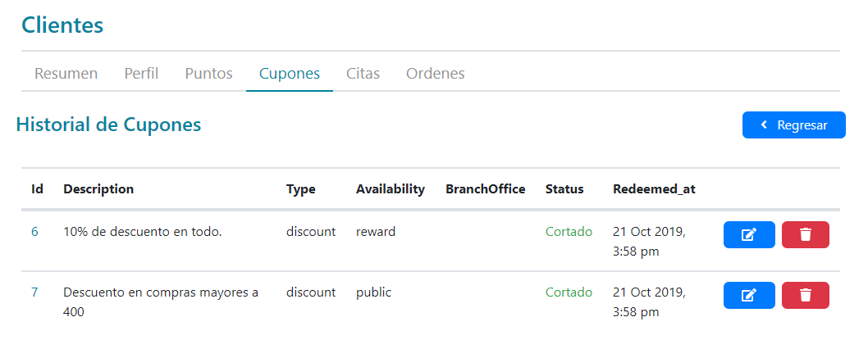Click the Redeemed_at column header
Screen dimensions: 868x349
[654, 189]
